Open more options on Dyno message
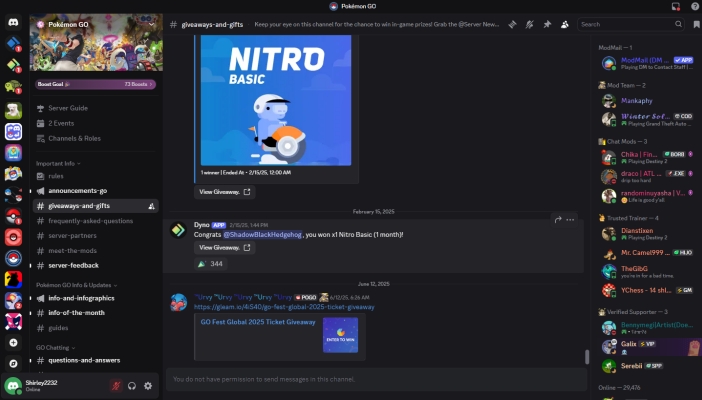The width and height of the screenshot is (702, 400). coord(570,220)
